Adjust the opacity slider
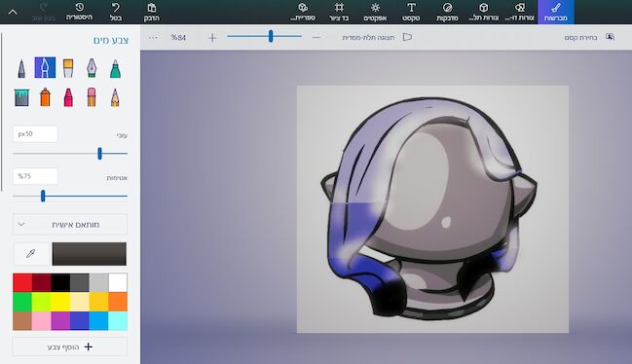The image size is (632, 364). tap(70, 196)
